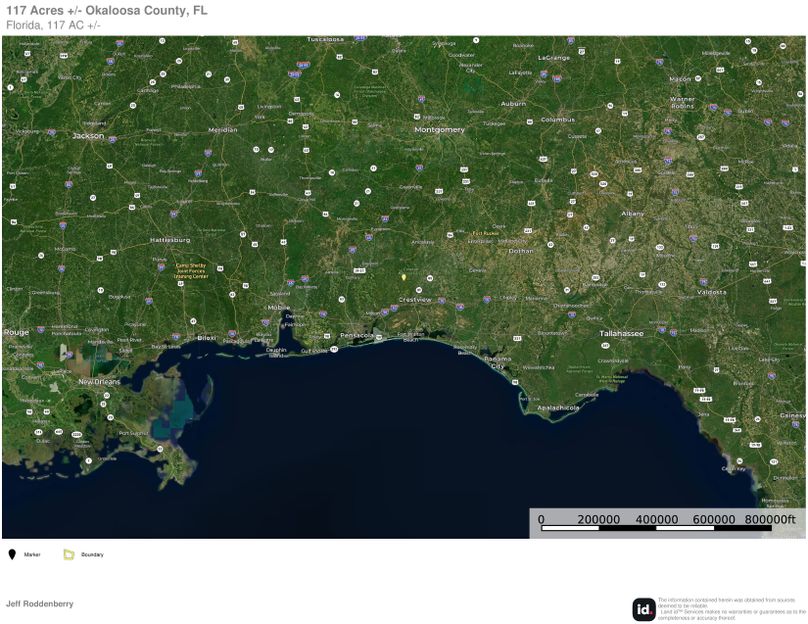Viewport: 808px width, 624px height.
Task: Click the Jeff Roddenberry name
Action: (x=40, y=604)
